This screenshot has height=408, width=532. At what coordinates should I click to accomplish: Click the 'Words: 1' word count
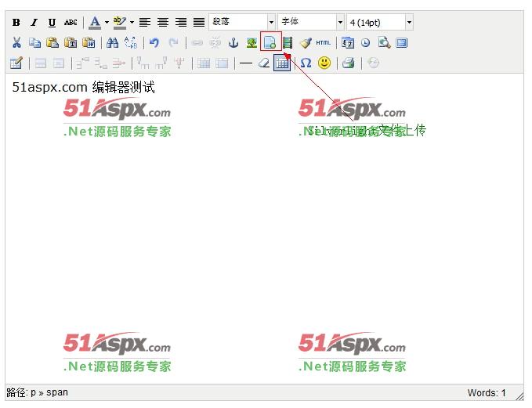[487, 393]
